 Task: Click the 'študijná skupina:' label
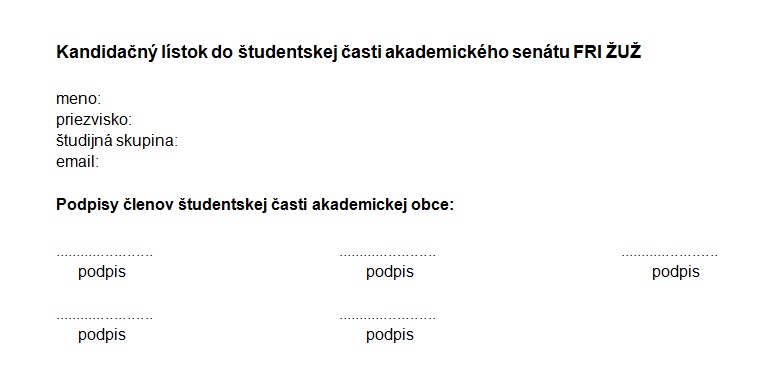point(117,141)
